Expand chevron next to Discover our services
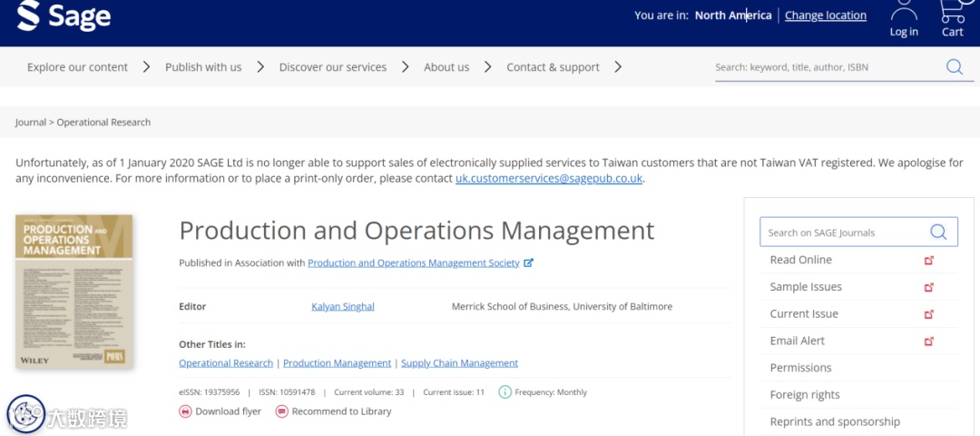This screenshot has width=980, height=436. 405,67
